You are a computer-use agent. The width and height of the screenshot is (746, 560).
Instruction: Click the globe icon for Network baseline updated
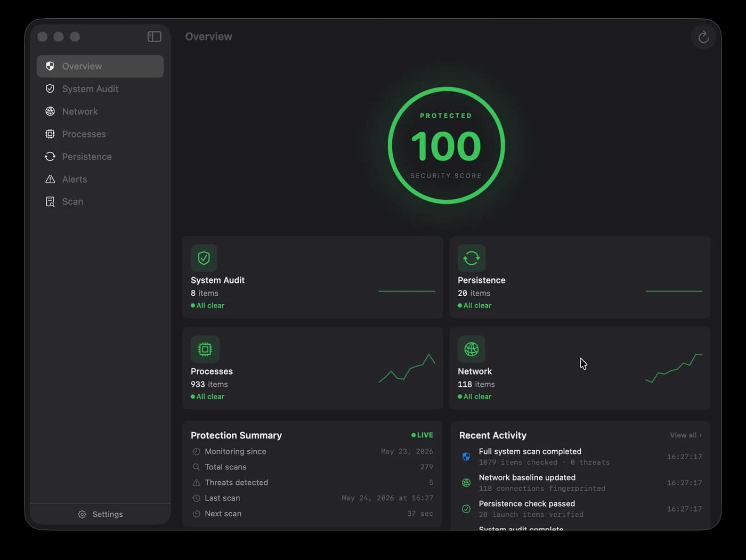pyautogui.click(x=466, y=483)
